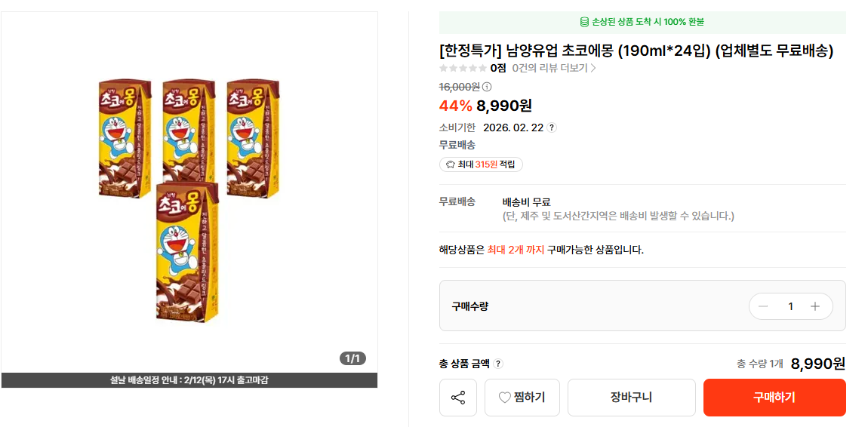Viewport: 868px width, 427px height.
Task: Decrease purchase quantity with minus button
Action: 763,306
